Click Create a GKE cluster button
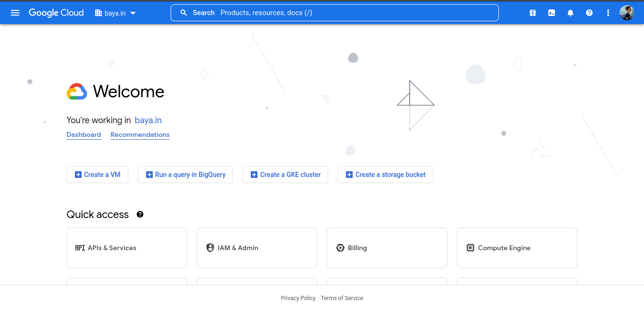The width and height of the screenshot is (644, 311). click(x=285, y=175)
